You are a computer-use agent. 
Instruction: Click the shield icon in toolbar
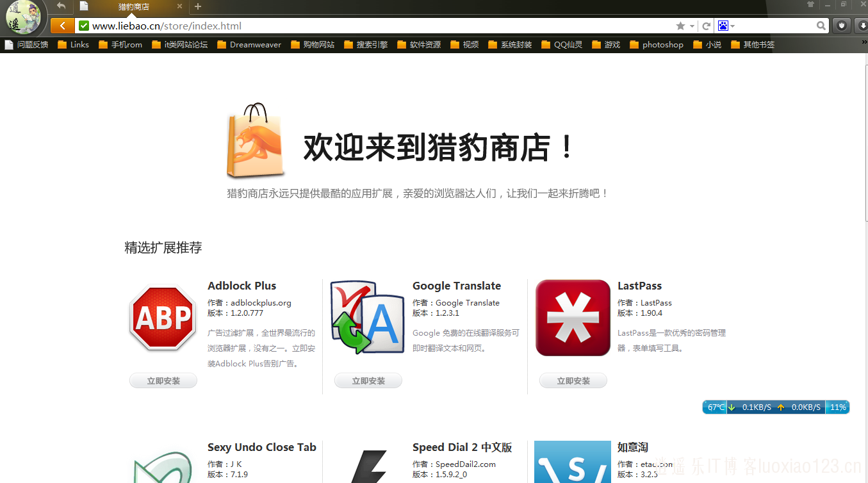[x=842, y=26]
